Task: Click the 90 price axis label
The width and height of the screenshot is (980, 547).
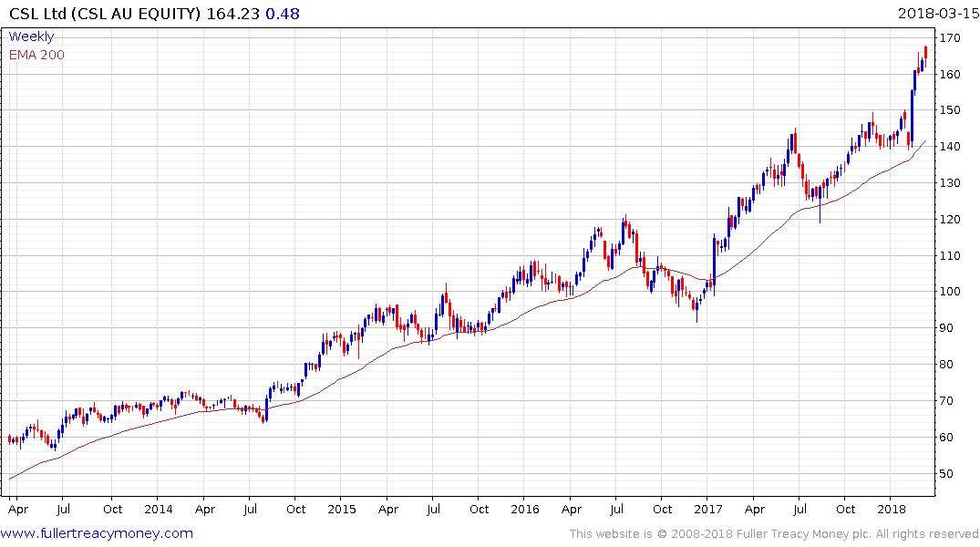Action: click(x=946, y=327)
